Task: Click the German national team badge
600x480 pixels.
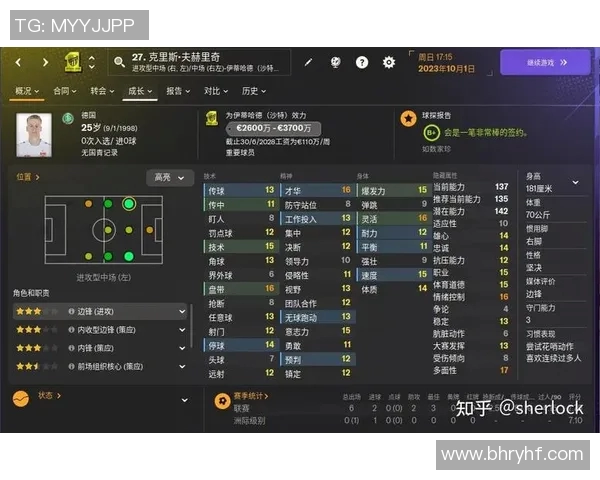Action: click(68, 118)
